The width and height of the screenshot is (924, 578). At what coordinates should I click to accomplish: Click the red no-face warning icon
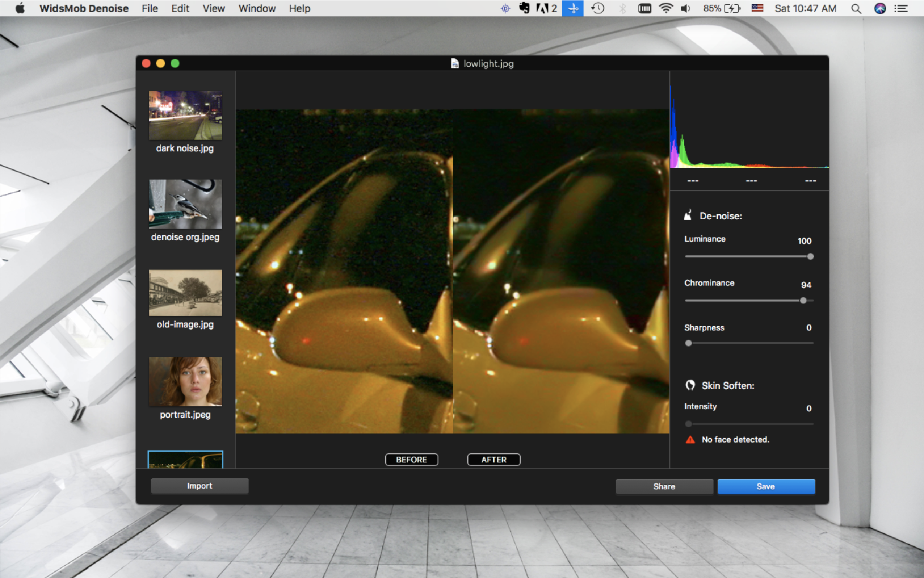tap(690, 439)
